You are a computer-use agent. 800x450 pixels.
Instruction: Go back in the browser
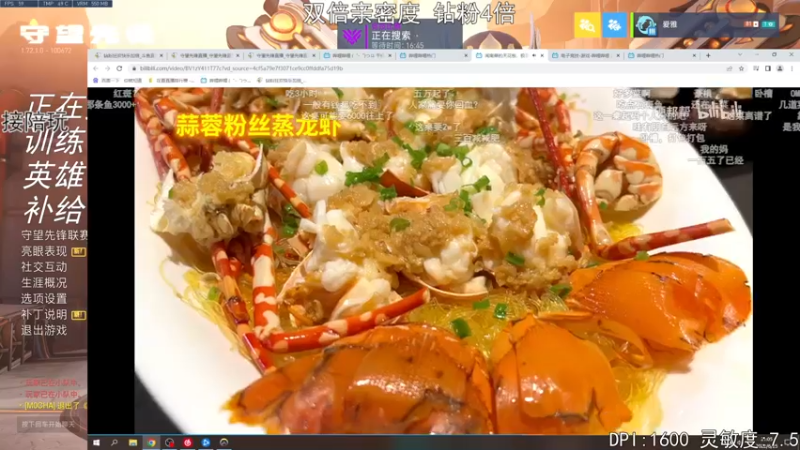tap(96, 68)
